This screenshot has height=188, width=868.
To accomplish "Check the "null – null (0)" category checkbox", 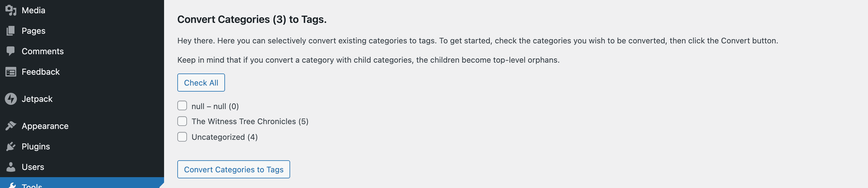I will pyautogui.click(x=182, y=106).
